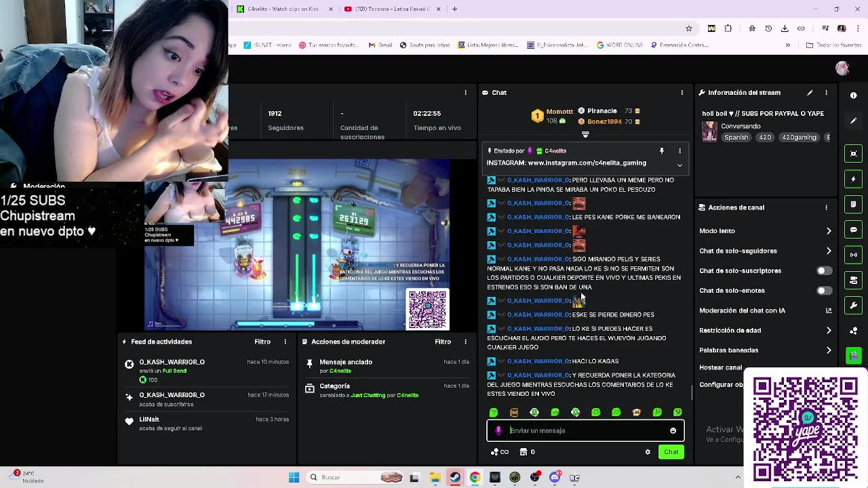Open Filtro in Acciones de moderador
The image size is (868, 488).
tap(443, 342)
